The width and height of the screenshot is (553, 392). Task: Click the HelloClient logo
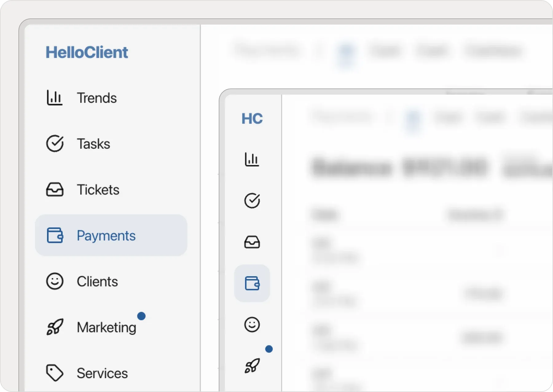(87, 52)
